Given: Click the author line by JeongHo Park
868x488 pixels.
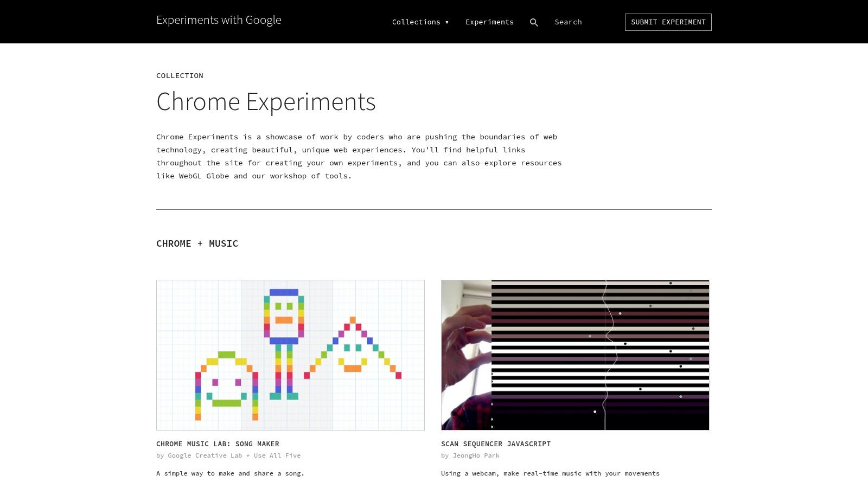Looking at the screenshot, I should pyautogui.click(x=470, y=455).
